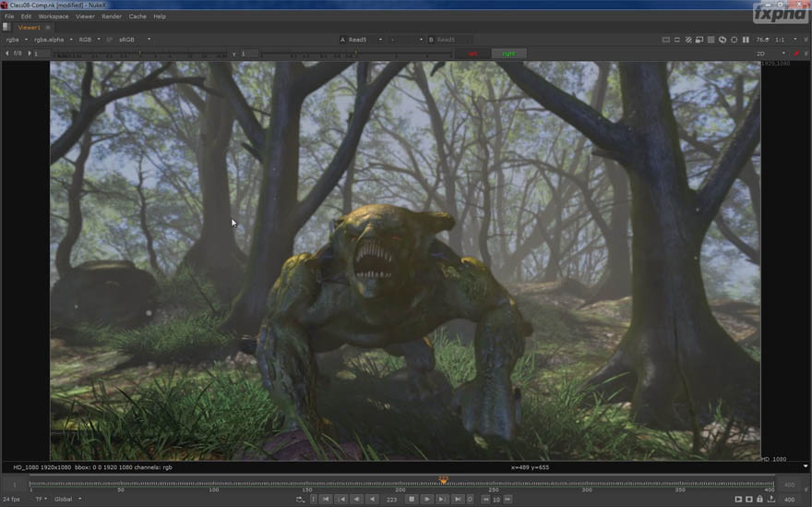
Task: Toggle the viewer lock target icon
Action: click(734, 40)
